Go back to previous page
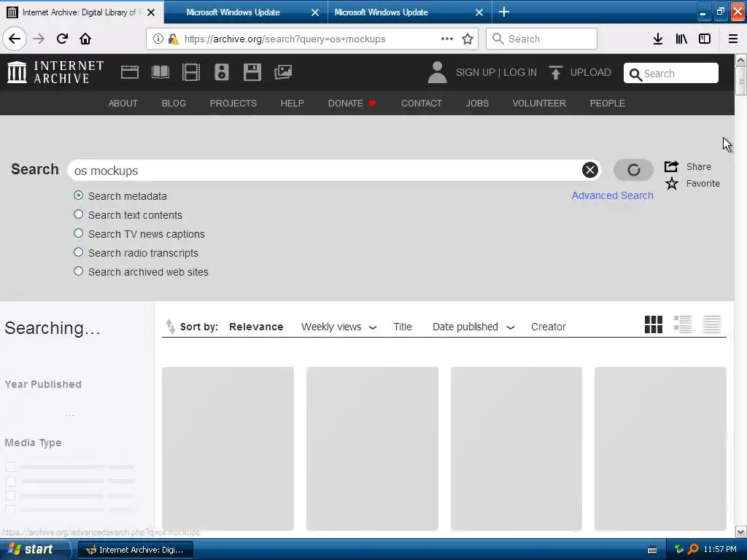Screen dimensions: 747x560 (x=15, y=39)
